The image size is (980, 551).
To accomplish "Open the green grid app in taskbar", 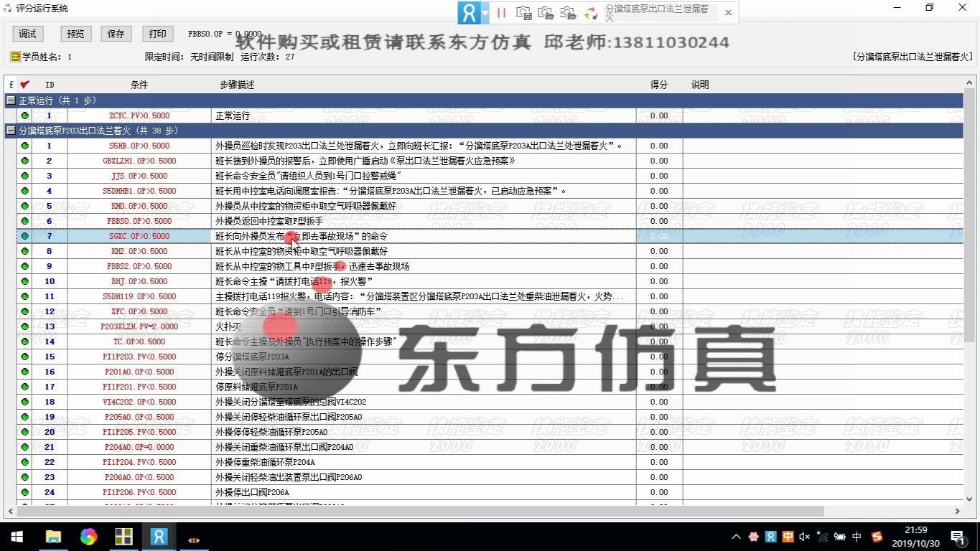I will point(123,537).
